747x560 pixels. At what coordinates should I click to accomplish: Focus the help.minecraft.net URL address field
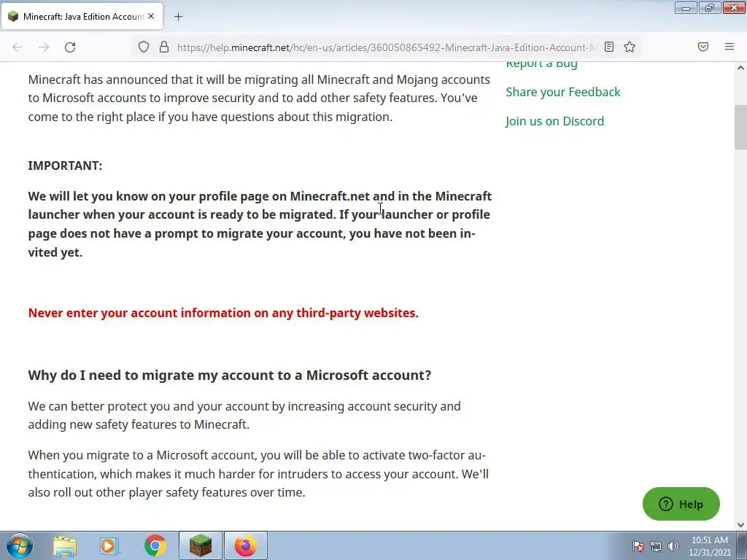pyautogui.click(x=385, y=47)
